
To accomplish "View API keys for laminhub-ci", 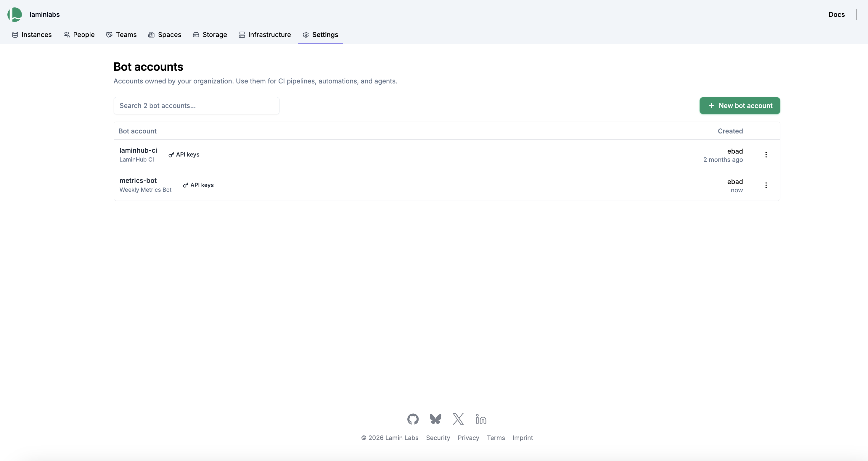I will pos(184,154).
